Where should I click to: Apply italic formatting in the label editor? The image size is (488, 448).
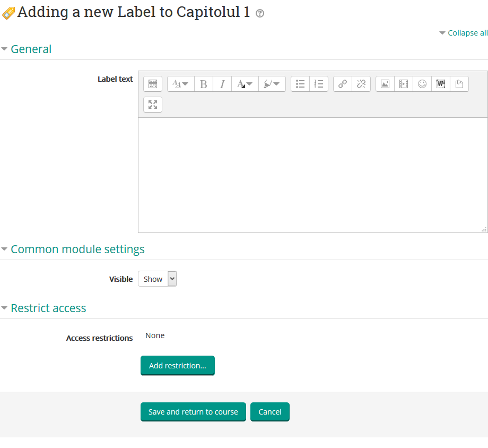click(x=222, y=83)
